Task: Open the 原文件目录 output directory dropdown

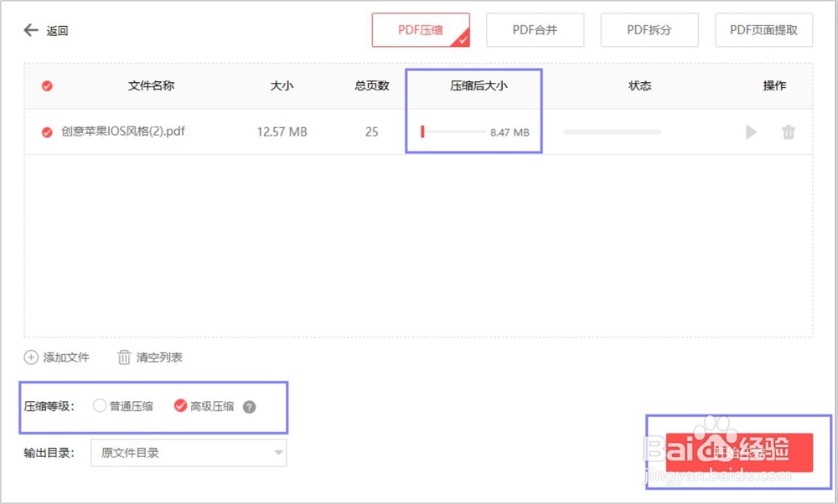Action: (x=189, y=452)
